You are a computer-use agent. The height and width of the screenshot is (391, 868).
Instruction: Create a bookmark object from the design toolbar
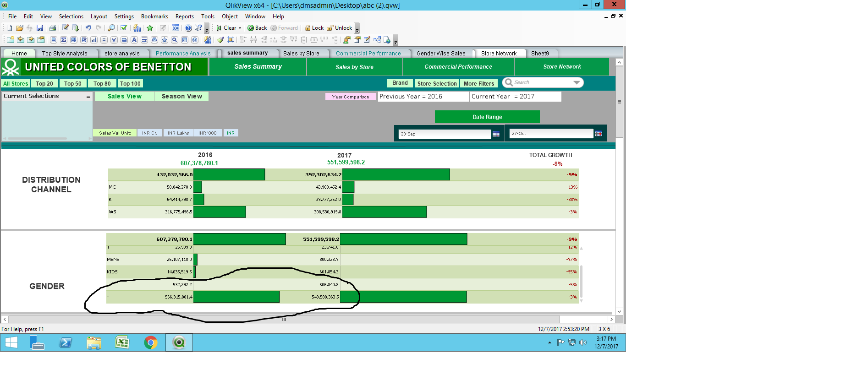pyautogui.click(x=165, y=40)
